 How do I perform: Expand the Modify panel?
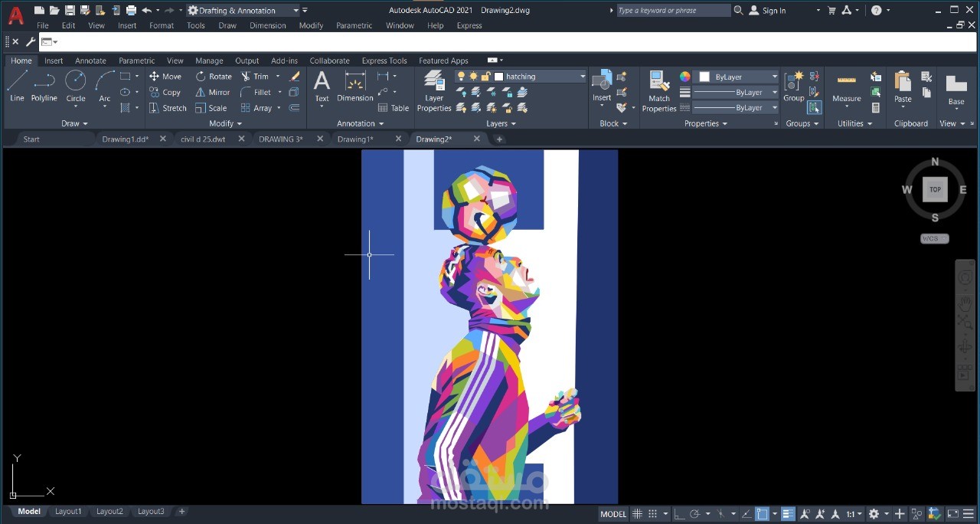point(225,123)
